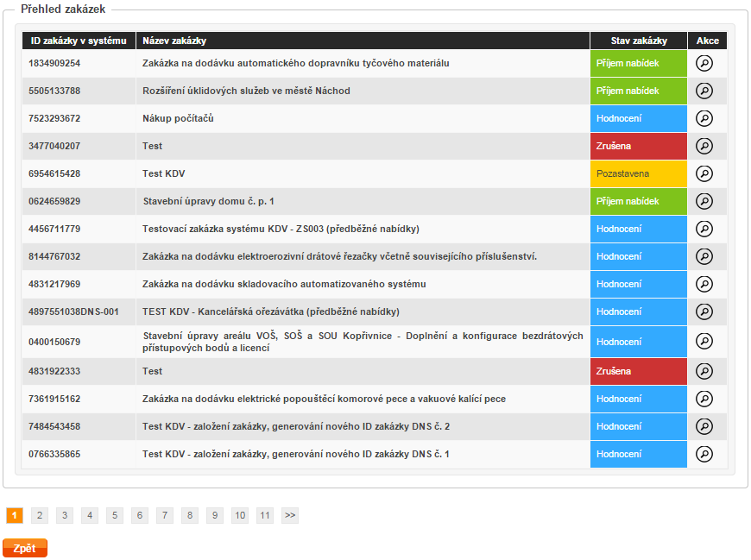Select page 5 in pagination

click(x=115, y=515)
